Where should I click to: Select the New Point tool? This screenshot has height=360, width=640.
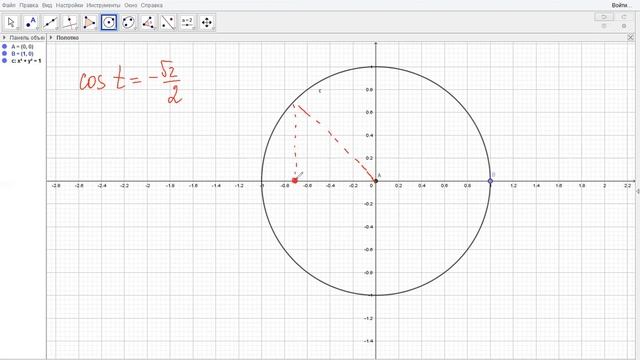coord(31,22)
